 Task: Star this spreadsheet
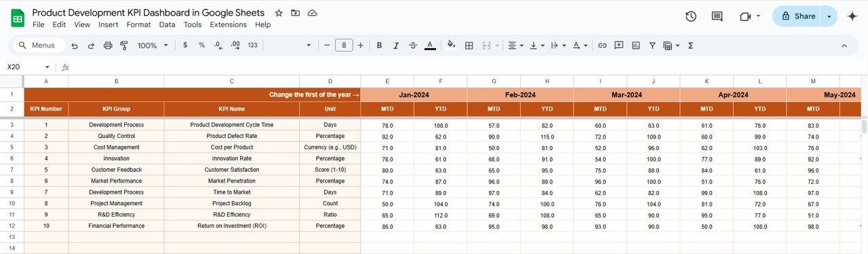pyautogui.click(x=279, y=13)
